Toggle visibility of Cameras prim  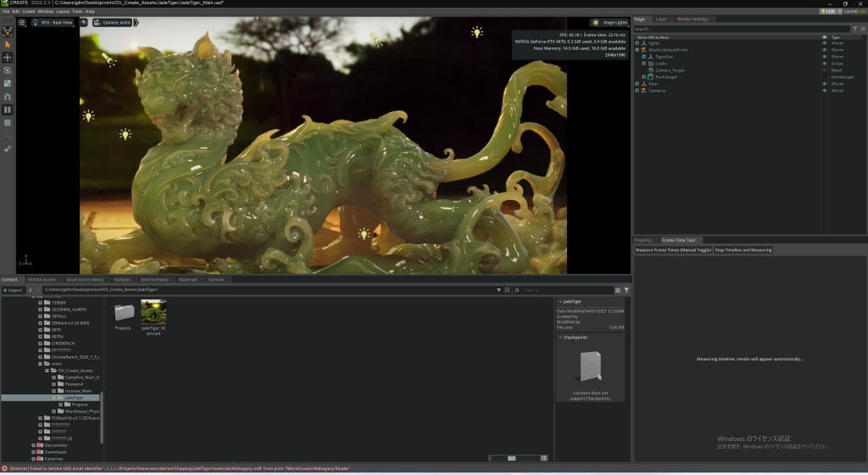(824, 90)
